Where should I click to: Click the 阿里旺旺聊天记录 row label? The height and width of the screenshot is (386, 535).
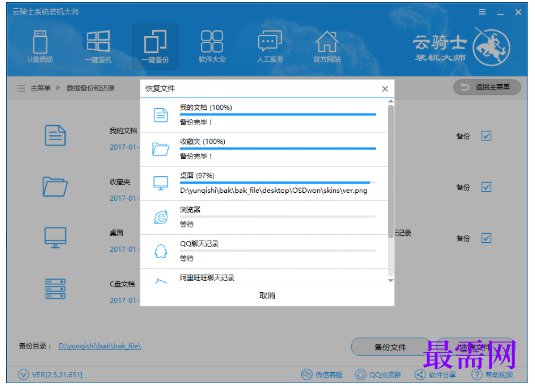207,278
